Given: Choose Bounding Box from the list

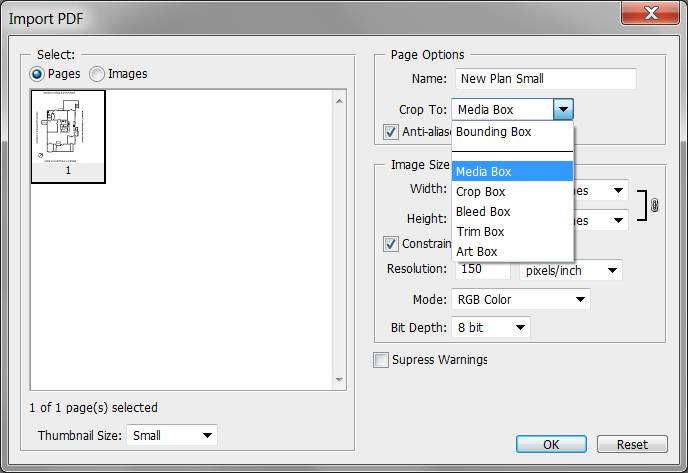Looking at the screenshot, I should click(x=494, y=131).
